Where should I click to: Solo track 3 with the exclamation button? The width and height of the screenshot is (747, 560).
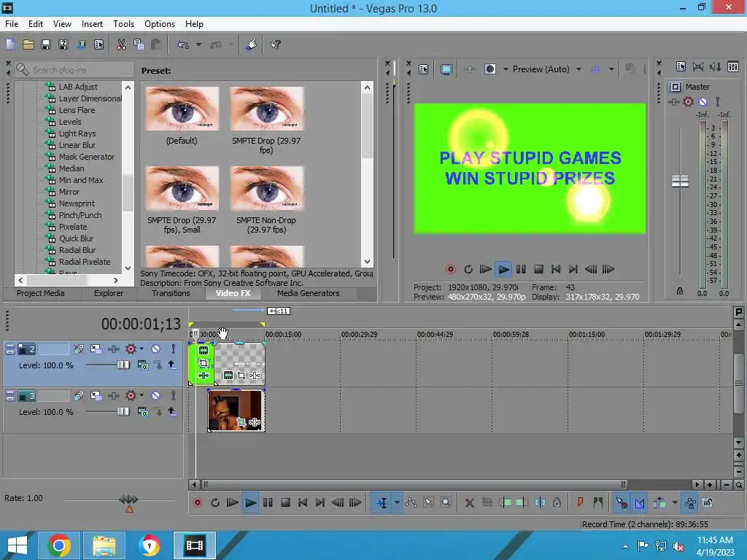174,396
